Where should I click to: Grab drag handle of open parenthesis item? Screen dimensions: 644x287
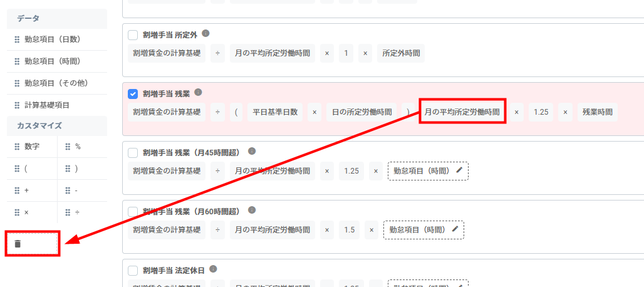[18, 169]
